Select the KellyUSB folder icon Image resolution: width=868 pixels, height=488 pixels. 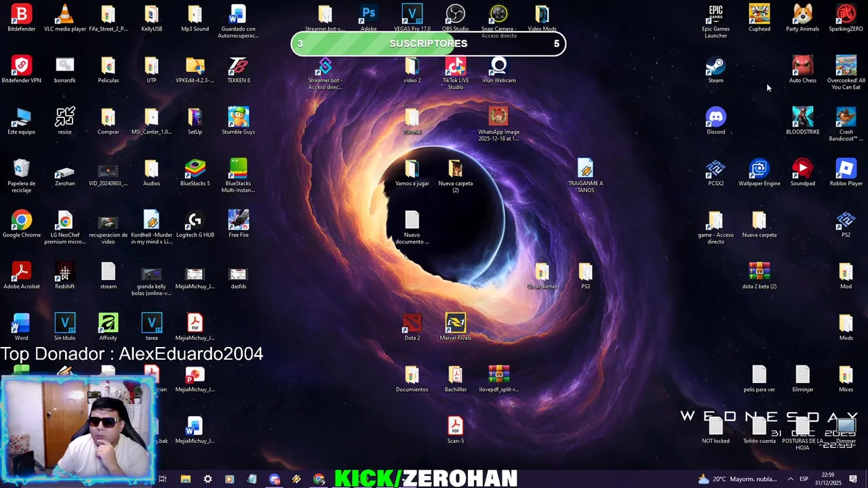[x=152, y=18]
